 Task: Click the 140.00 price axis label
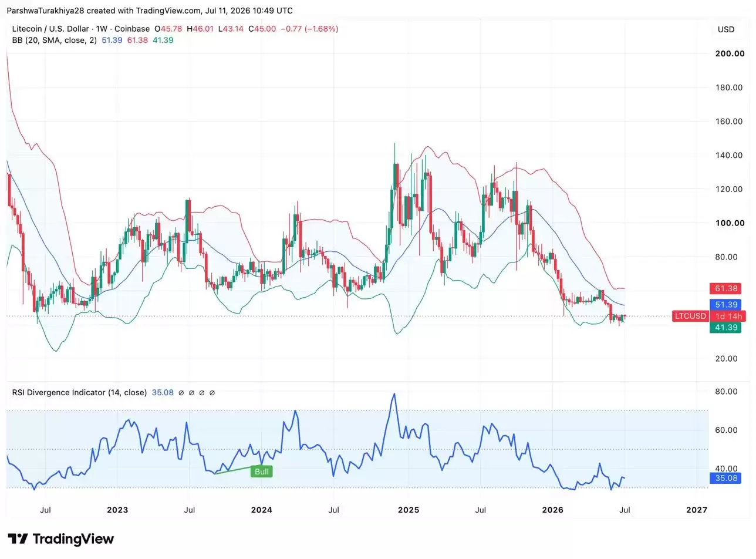coord(730,155)
